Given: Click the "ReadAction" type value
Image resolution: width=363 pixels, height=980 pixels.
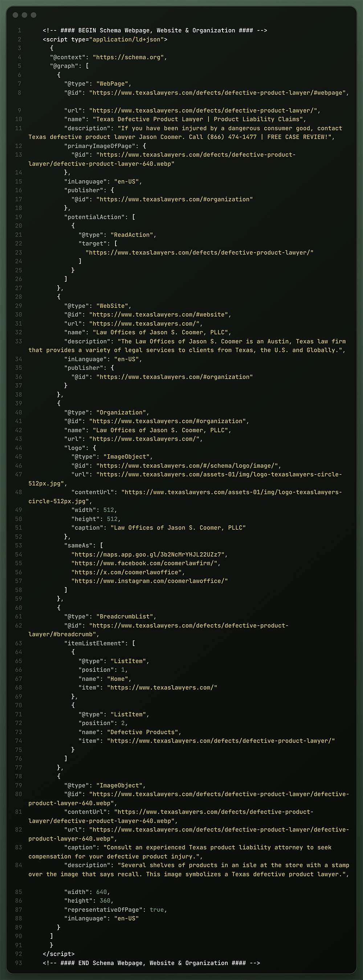Looking at the screenshot, I should (132, 235).
